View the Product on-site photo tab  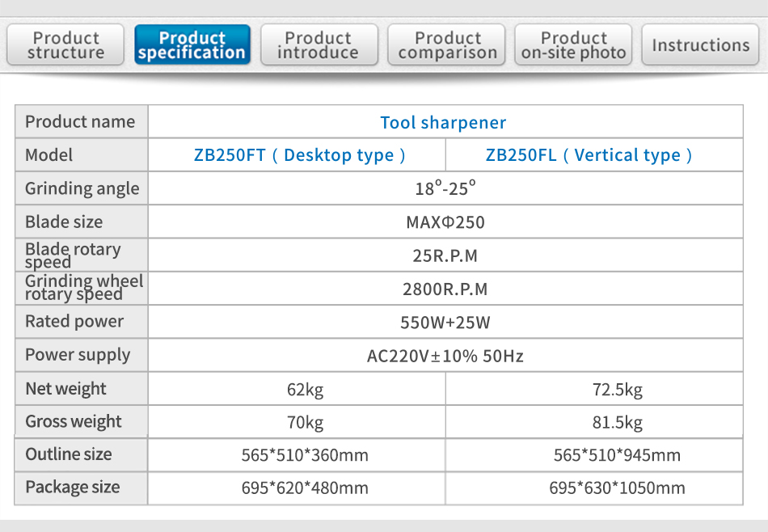573,44
